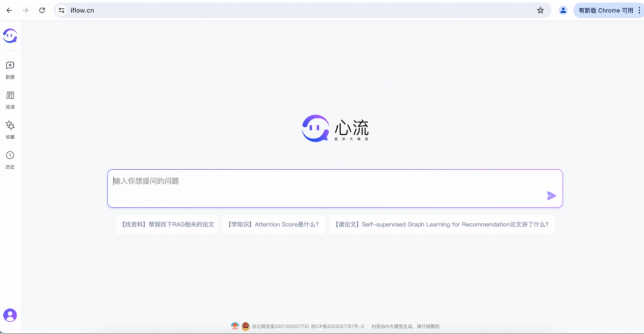Image resolution: width=644 pixels, height=334 pixels.
Task: Go forward with the browser forward arrow
Action: coord(26,10)
